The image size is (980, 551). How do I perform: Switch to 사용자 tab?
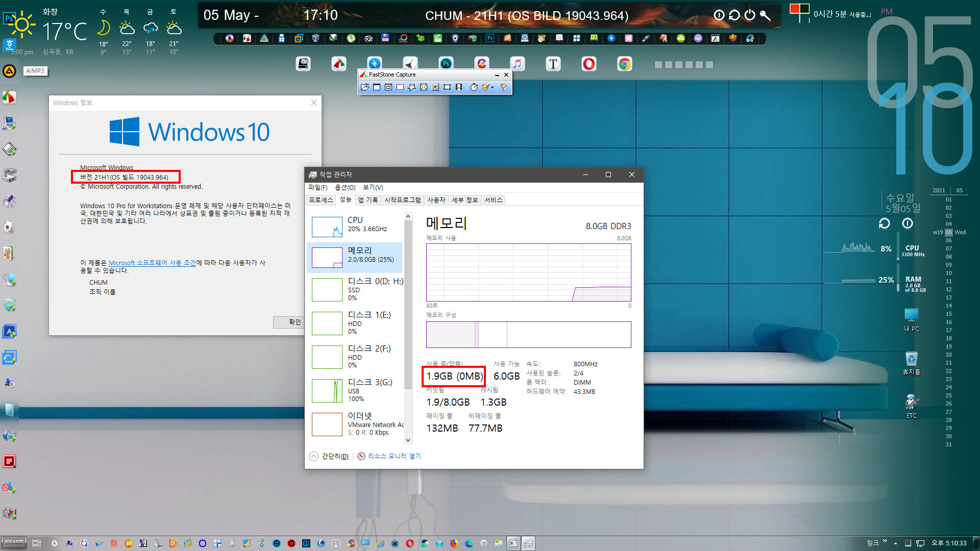(436, 200)
